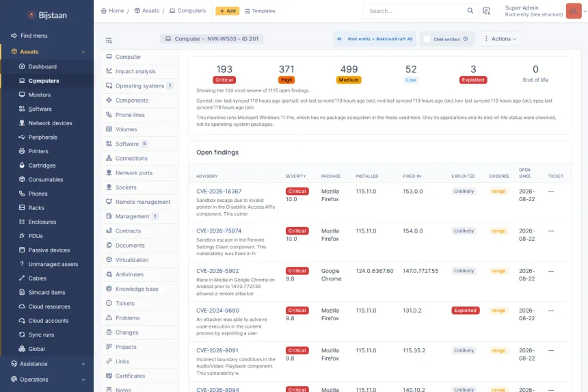Click the Network devices icon

22,122
